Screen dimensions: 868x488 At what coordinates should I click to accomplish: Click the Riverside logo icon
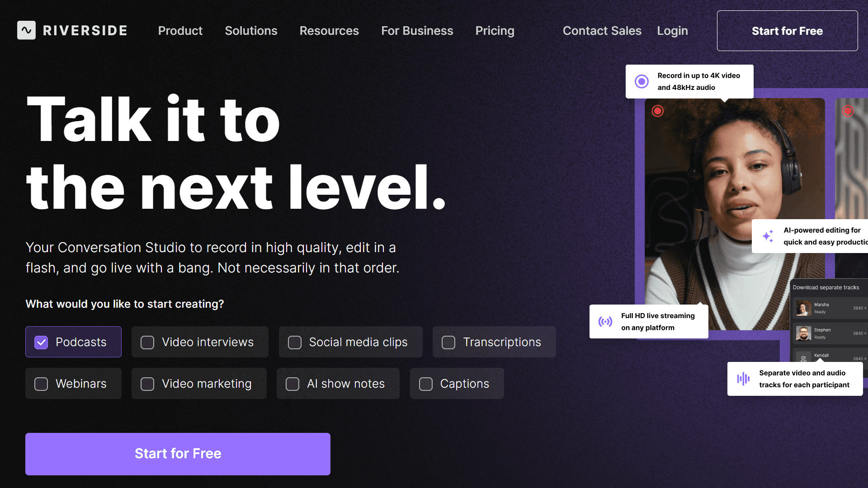tap(26, 30)
